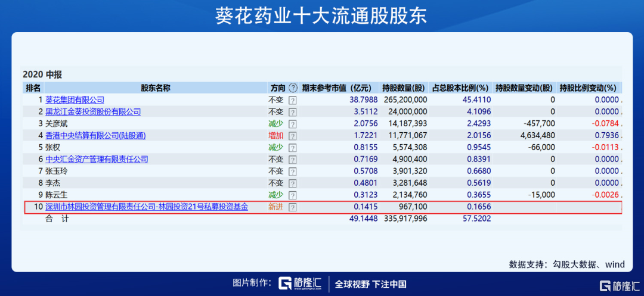Image resolution: width=644 pixels, height=296 pixels.
Task: Click ratio value 45.4110
Action: pos(477,99)
